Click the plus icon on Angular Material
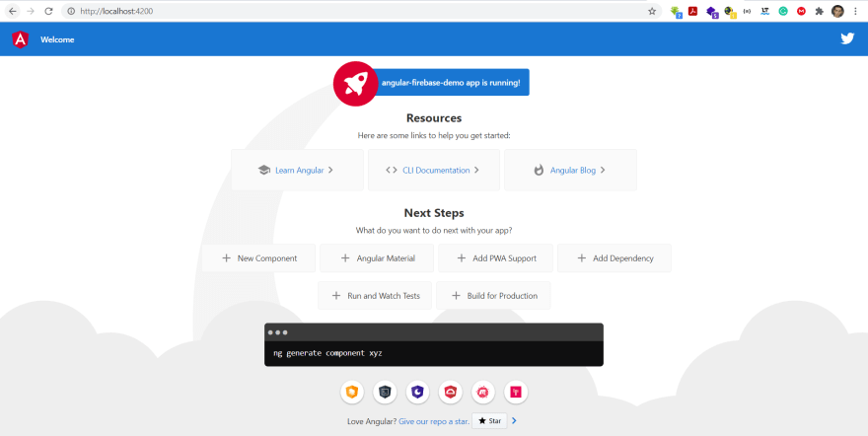Viewport: 868px width, 436px height. (x=345, y=257)
